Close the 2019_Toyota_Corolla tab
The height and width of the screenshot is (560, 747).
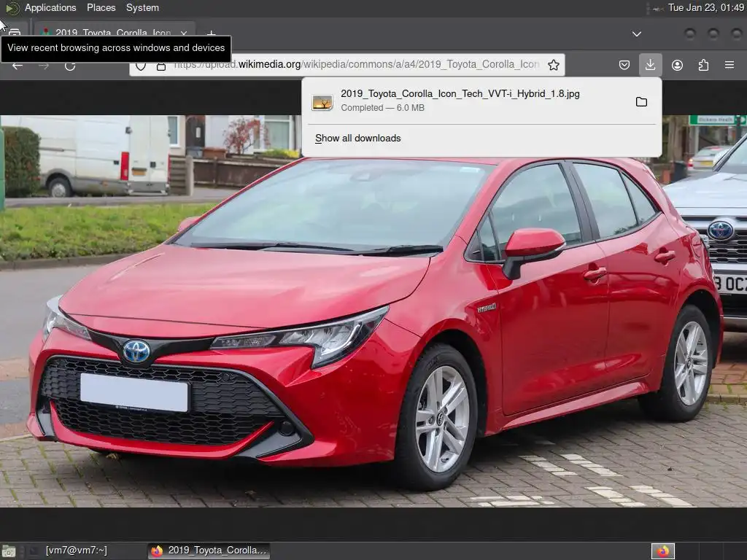tap(183, 32)
